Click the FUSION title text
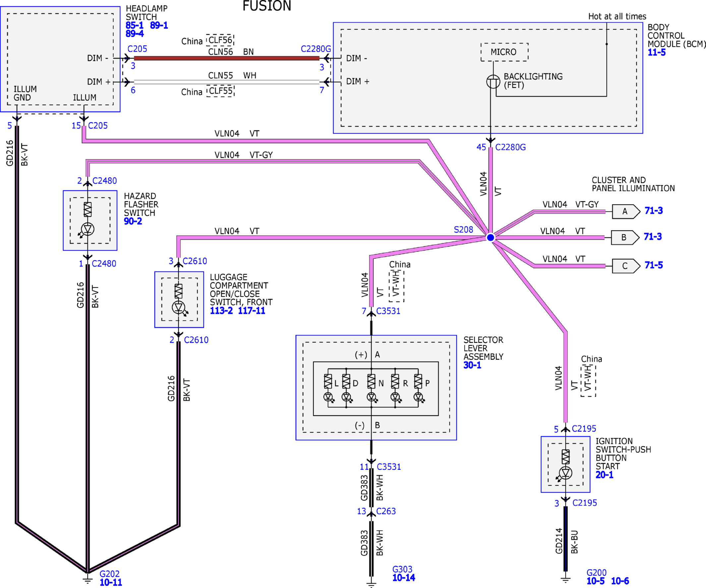The image size is (706, 588). (x=267, y=6)
